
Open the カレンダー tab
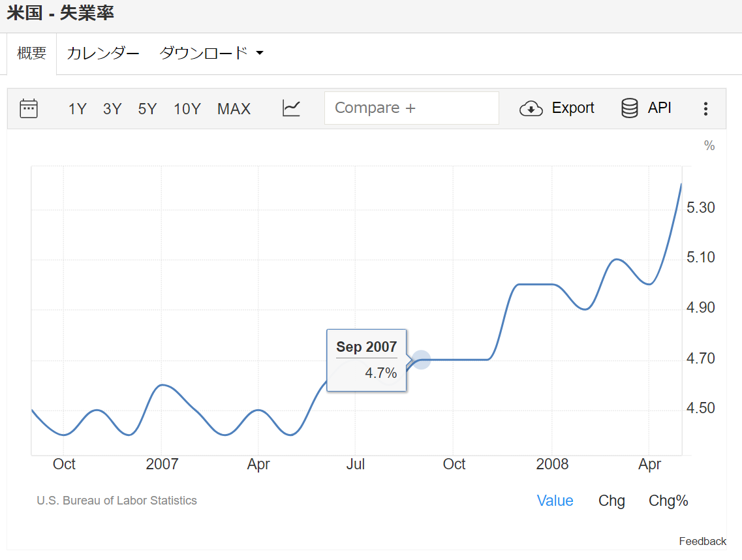click(103, 54)
